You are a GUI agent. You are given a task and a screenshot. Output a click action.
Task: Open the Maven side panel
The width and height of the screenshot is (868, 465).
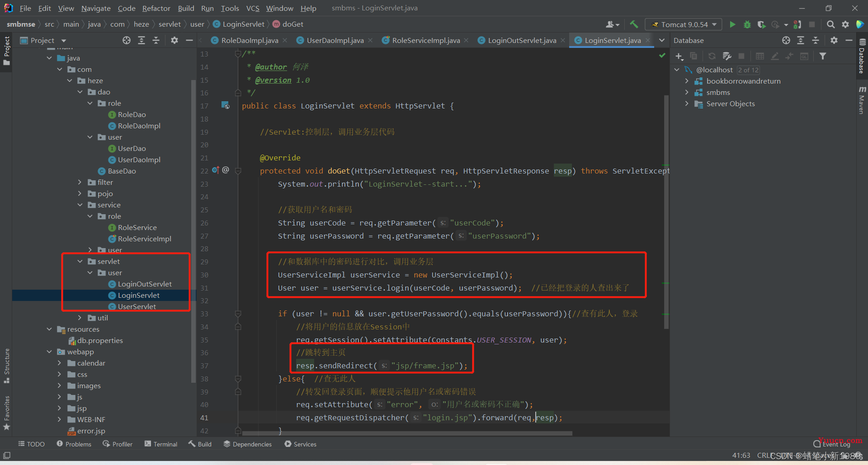pyautogui.click(x=862, y=100)
